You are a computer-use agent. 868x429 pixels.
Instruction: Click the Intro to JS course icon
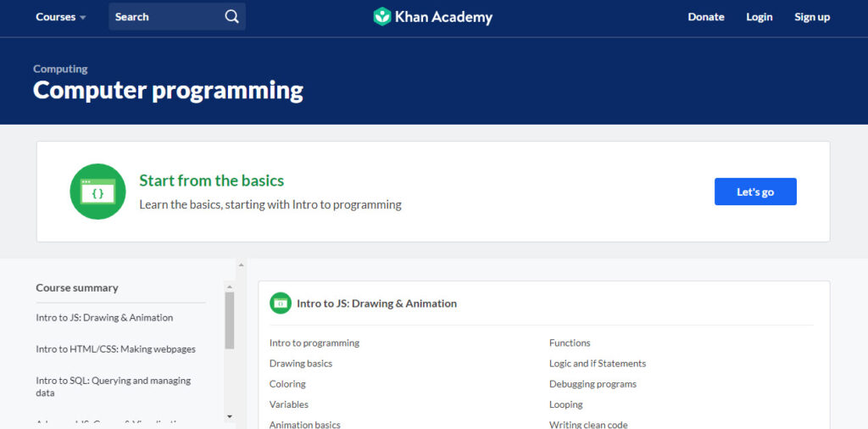(281, 304)
